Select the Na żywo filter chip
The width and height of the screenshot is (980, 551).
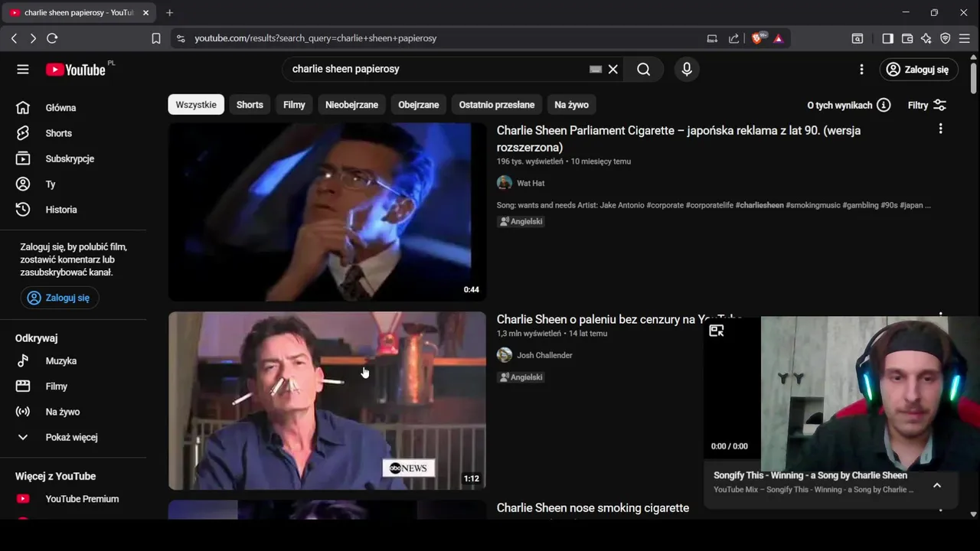coord(572,105)
